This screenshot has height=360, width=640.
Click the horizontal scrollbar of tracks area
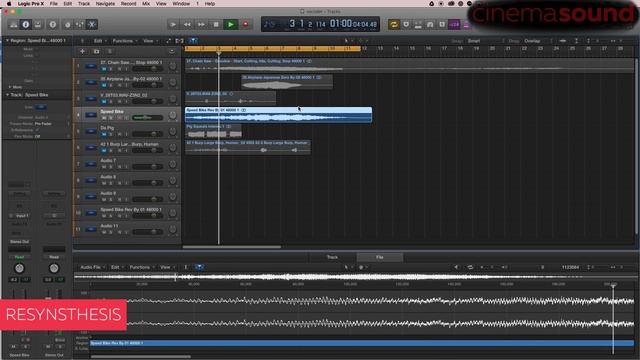point(232,247)
